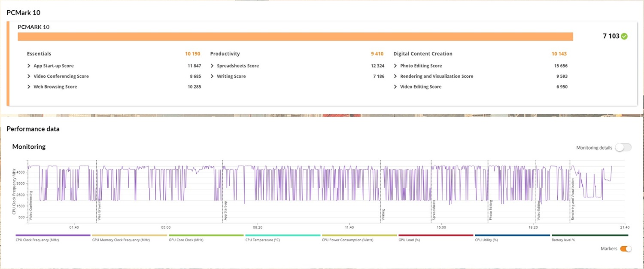644x269 pixels.
Task: Select the CPU Utility legend item
Action: coord(512,235)
